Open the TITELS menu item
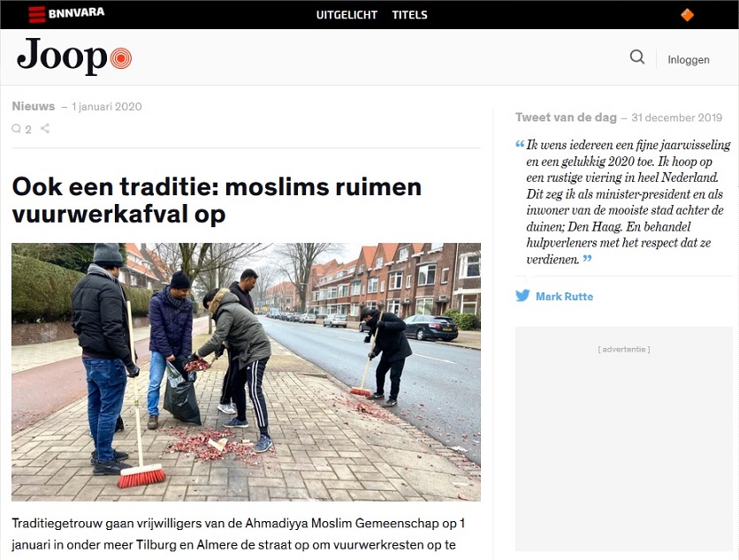 click(409, 15)
